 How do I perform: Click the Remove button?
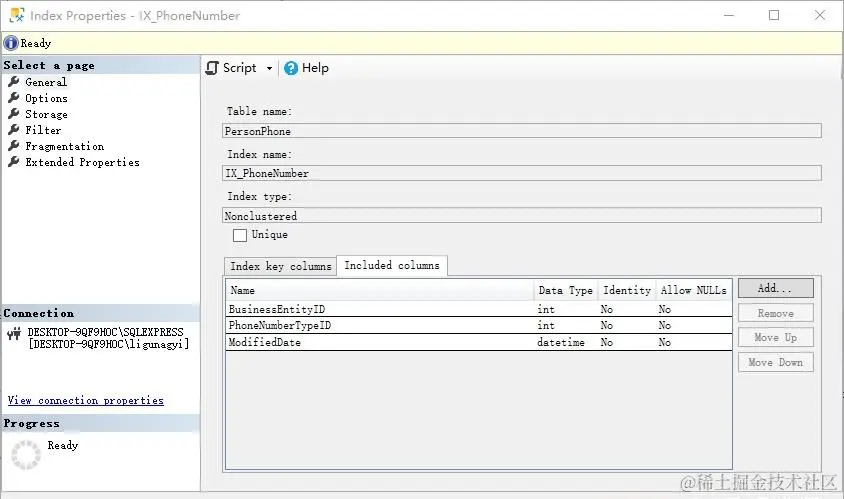[776, 313]
